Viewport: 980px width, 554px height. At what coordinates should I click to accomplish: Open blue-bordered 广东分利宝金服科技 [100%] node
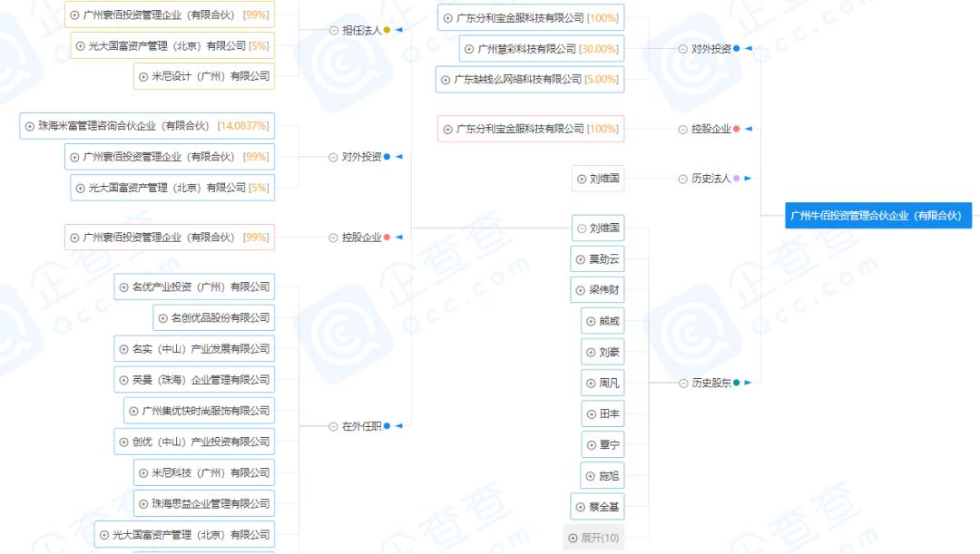coord(531,18)
